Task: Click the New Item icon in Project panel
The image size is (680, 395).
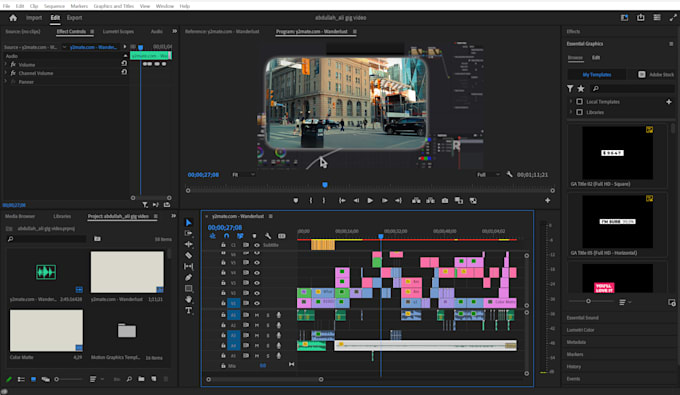Action: point(154,379)
